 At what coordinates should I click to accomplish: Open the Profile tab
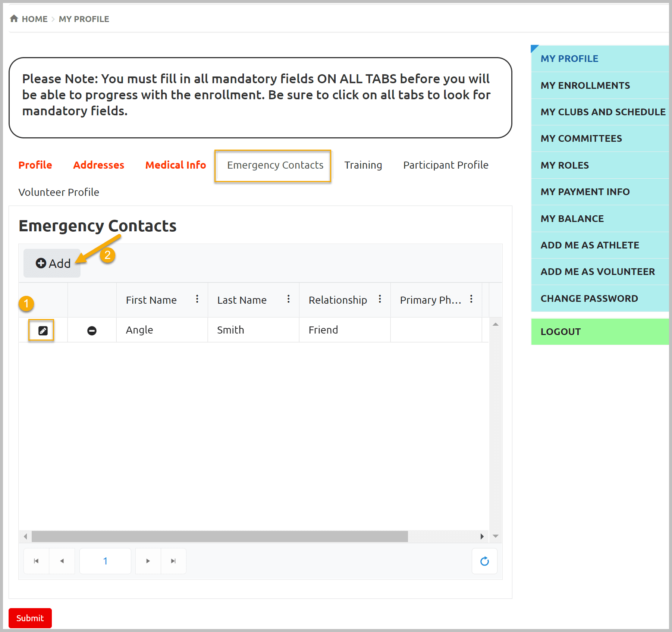pyautogui.click(x=35, y=165)
